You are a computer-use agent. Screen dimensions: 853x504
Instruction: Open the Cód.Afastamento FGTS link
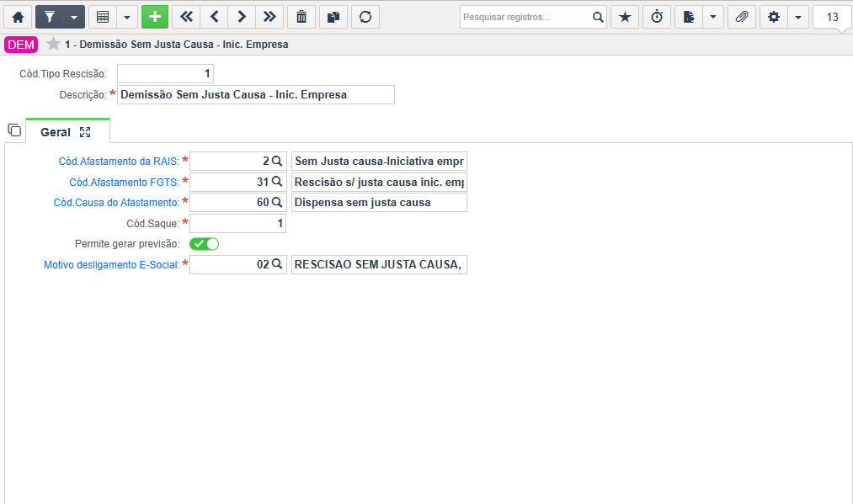pos(124,182)
